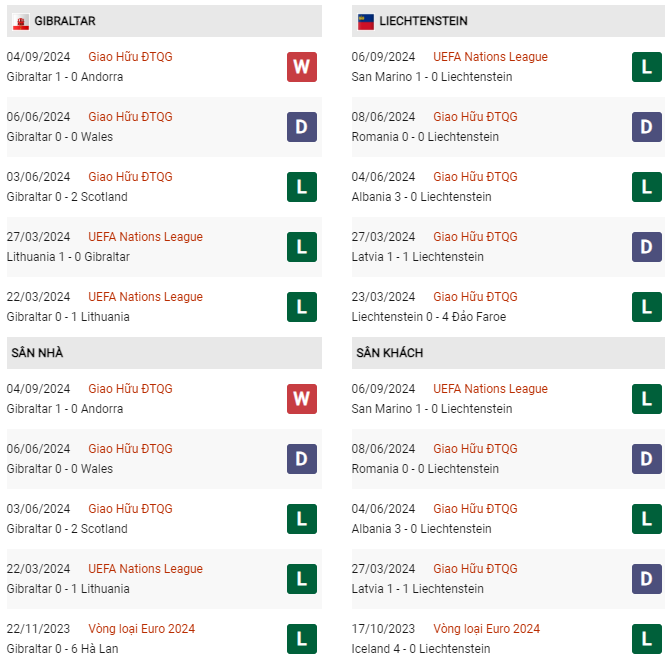
Task: Open the Giao Hữu ĐTQG link dated 23/03/2024
Action: click(x=475, y=297)
